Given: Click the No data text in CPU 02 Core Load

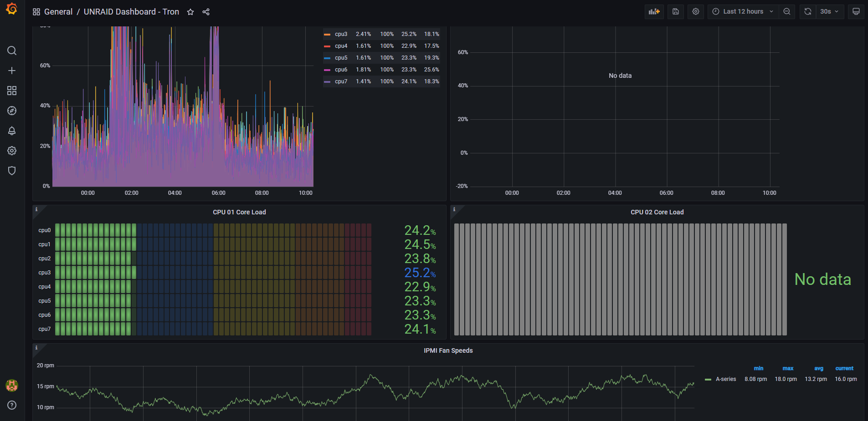Looking at the screenshot, I should coord(823,279).
